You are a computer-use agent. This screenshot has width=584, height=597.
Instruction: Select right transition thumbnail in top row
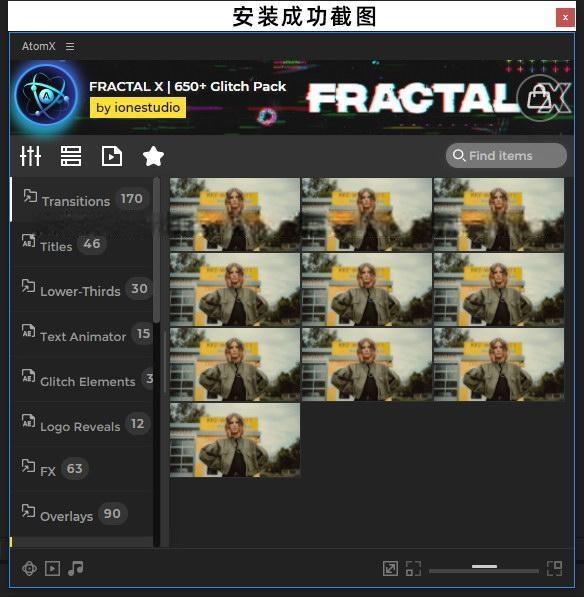499,215
